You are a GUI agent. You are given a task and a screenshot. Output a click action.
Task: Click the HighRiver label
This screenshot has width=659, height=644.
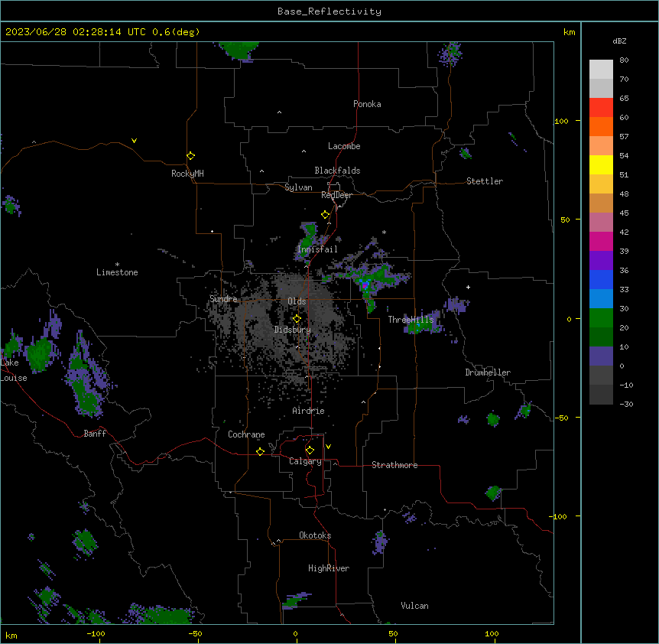pos(329,568)
